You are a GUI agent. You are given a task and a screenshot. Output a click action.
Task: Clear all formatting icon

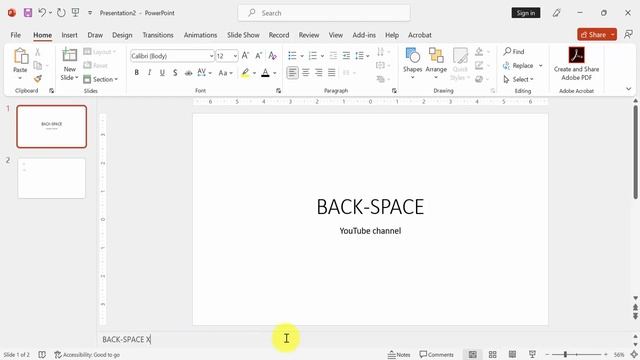(x=273, y=56)
